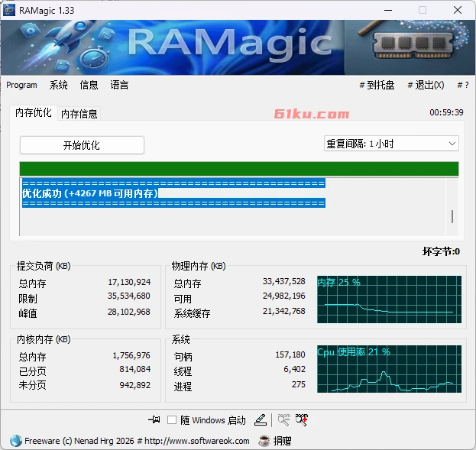Click the physical total value 33,437,528
The image size is (476, 450).
click(x=283, y=281)
